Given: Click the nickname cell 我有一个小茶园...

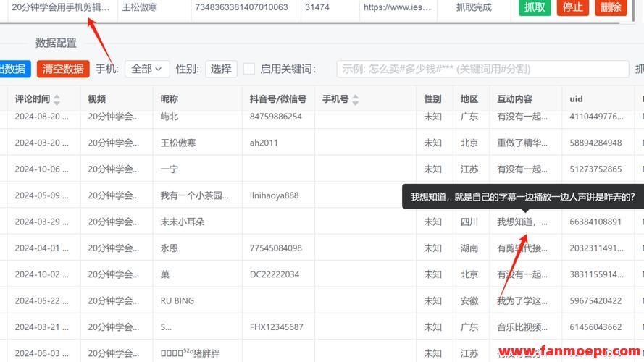Looking at the screenshot, I should point(194,195).
